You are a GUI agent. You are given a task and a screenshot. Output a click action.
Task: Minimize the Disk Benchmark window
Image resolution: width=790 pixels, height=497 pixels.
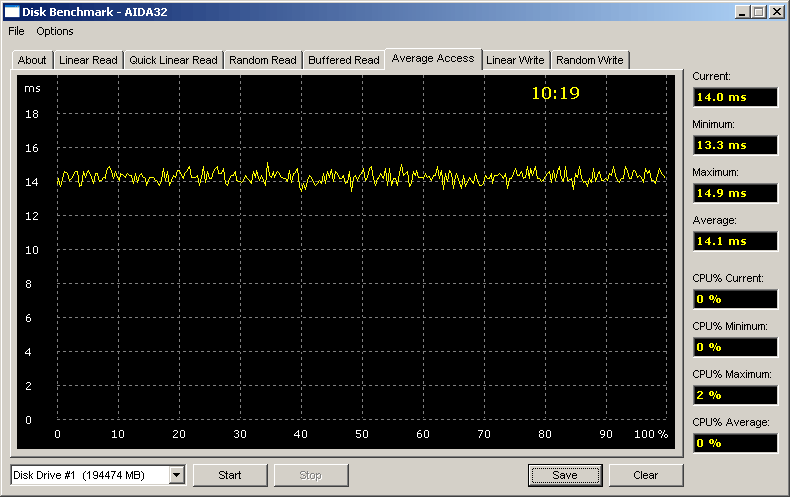[x=741, y=12]
